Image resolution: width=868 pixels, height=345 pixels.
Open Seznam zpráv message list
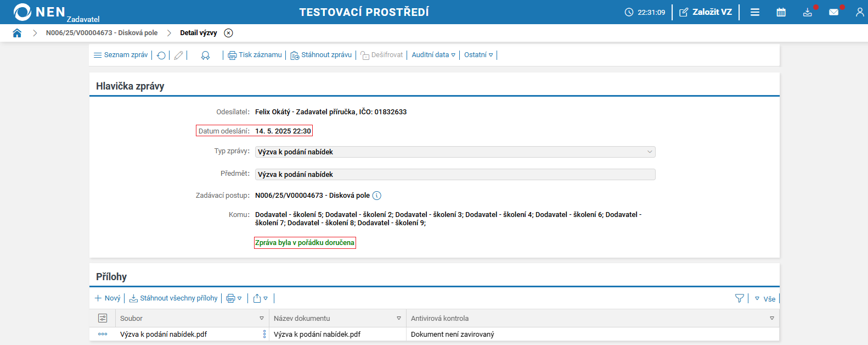click(121, 55)
